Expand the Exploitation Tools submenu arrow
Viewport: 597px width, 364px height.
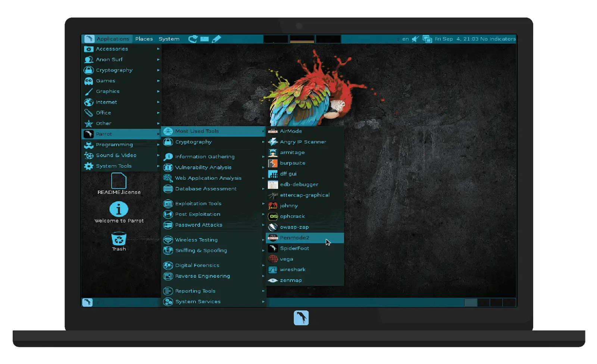263,204
